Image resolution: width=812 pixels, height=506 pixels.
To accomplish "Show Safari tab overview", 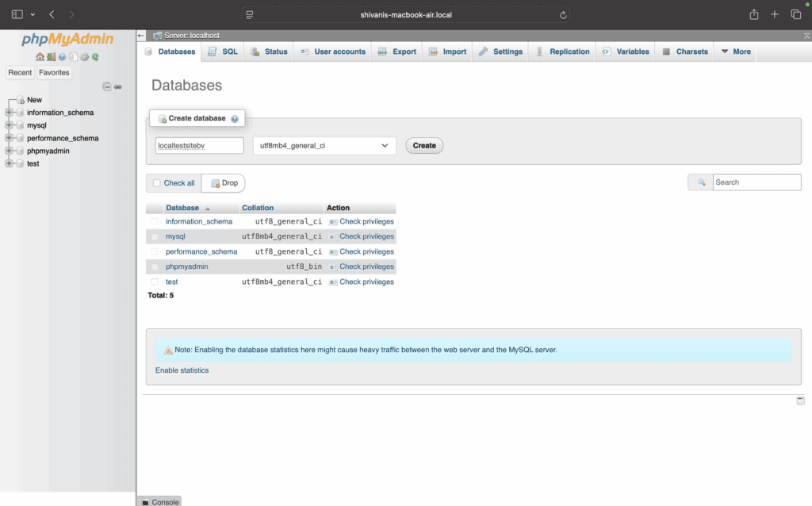I will click(x=796, y=14).
